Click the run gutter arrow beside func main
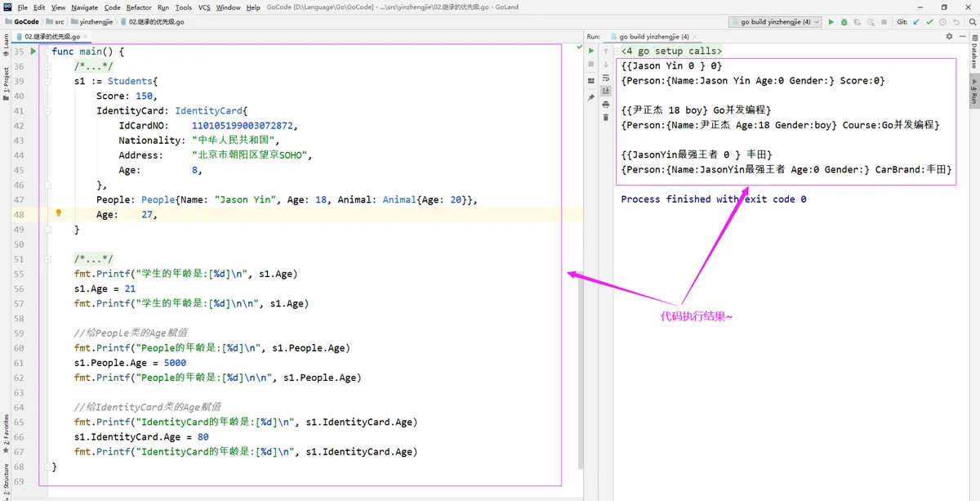Screen dimensions: 980x501 pos(33,51)
